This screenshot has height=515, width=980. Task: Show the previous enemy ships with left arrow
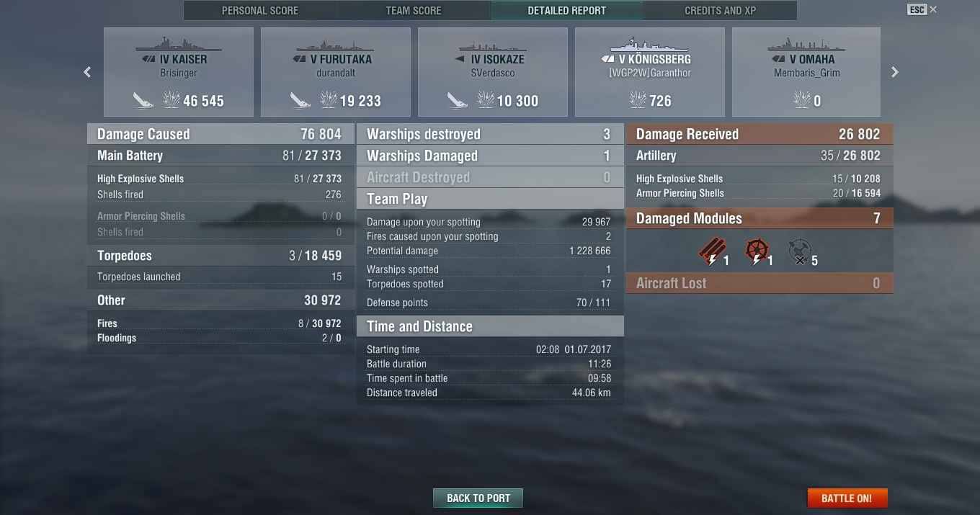point(87,72)
